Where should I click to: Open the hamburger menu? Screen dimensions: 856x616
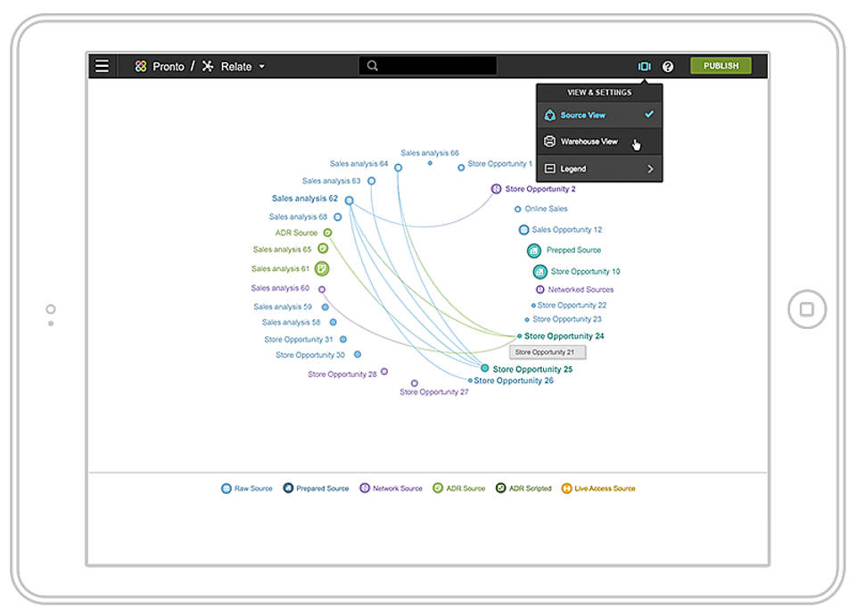coord(103,66)
